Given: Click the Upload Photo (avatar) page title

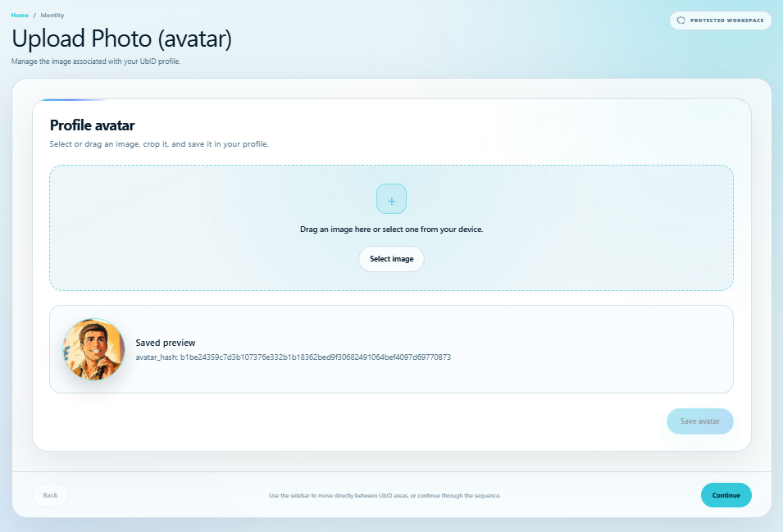Looking at the screenshot, I should click(122, 39).
